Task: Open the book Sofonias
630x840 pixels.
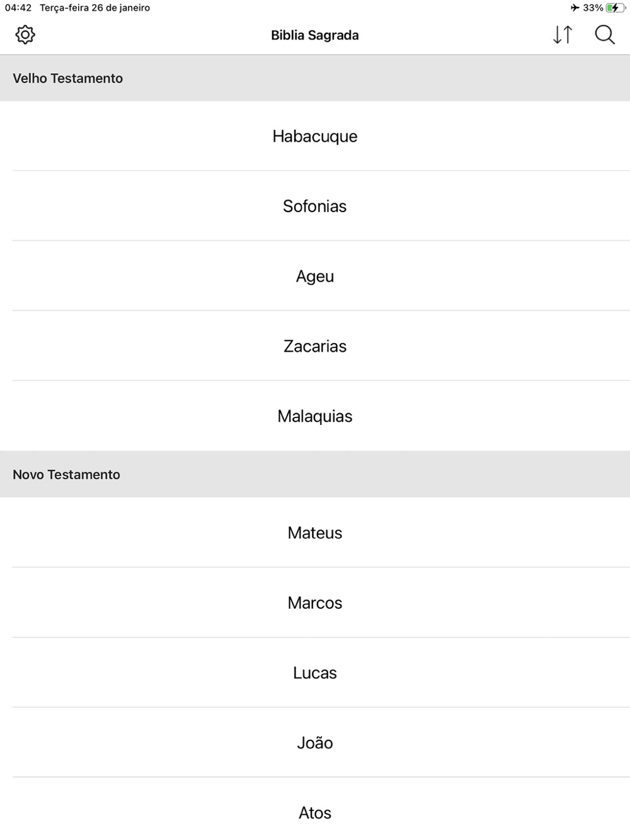Action: [x=315, y=206]
